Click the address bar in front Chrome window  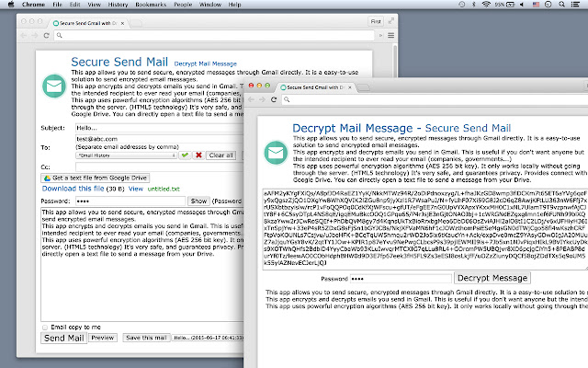pyautogui.click(x=435, y=99)
